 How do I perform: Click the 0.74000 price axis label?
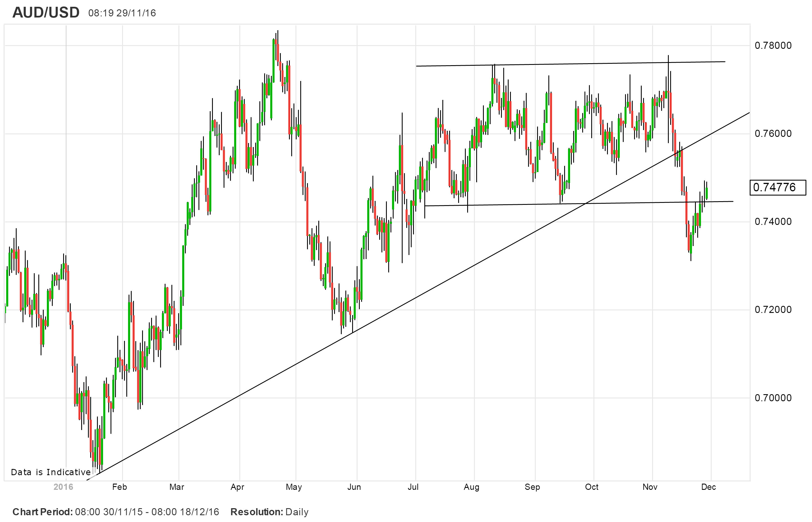773,222
